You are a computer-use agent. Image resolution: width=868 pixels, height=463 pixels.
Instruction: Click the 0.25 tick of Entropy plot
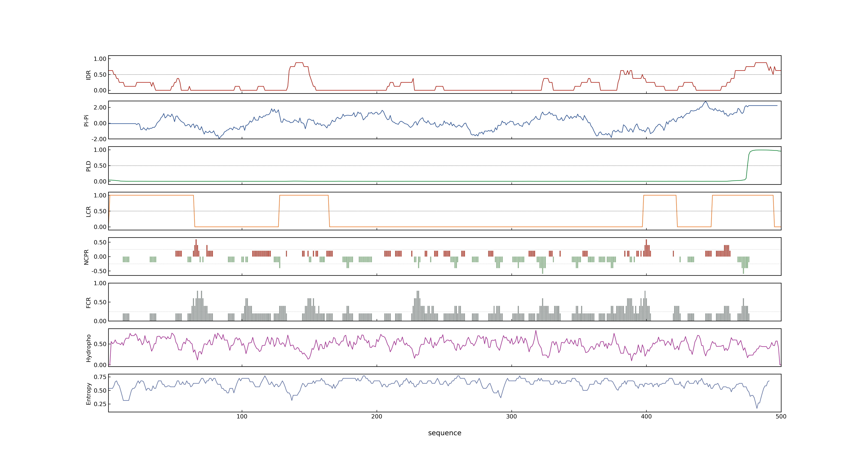click(x=100, y=404)
